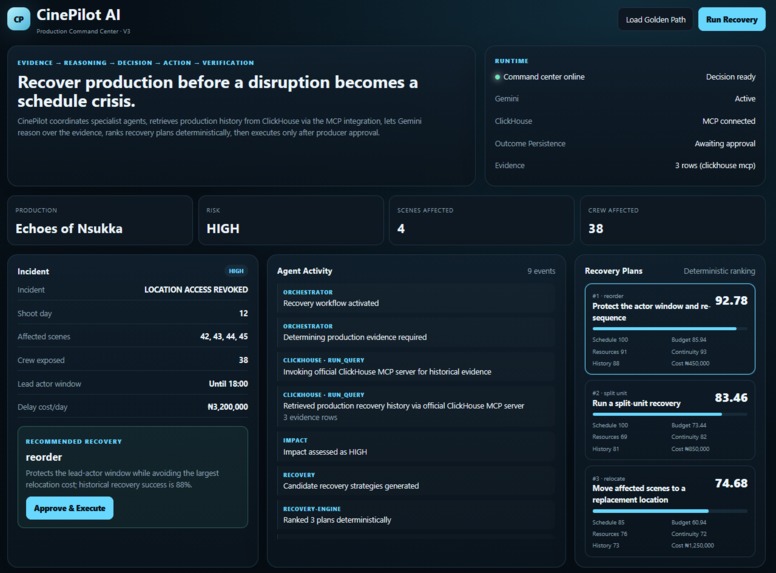
Task: Click the Awaiting approval status text
Action: (x=725, y=143)
